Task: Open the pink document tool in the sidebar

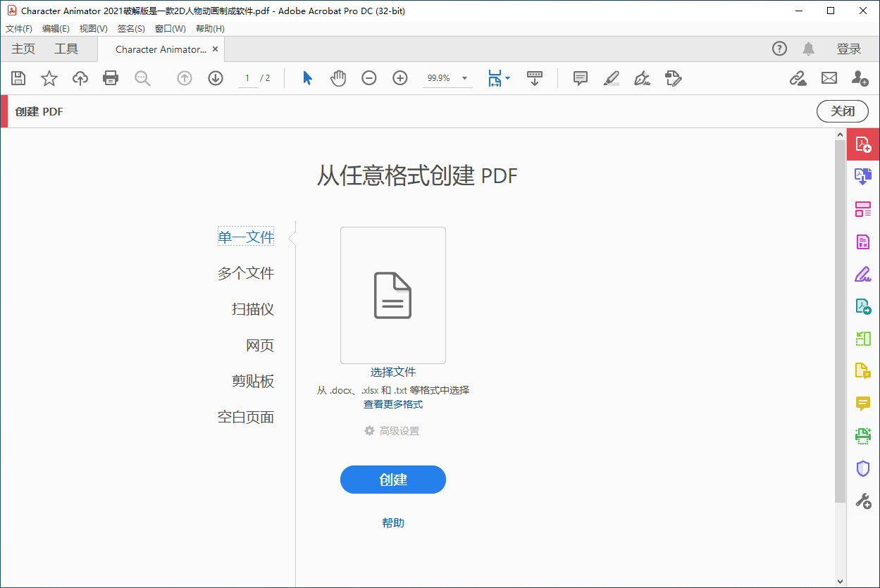Action: [x=863, y=242]
